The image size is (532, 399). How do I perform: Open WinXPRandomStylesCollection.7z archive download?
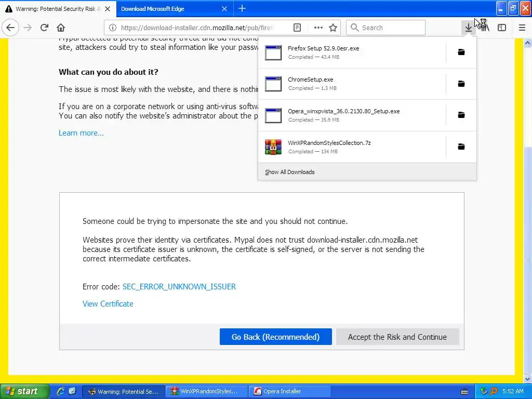pos(352,147)
